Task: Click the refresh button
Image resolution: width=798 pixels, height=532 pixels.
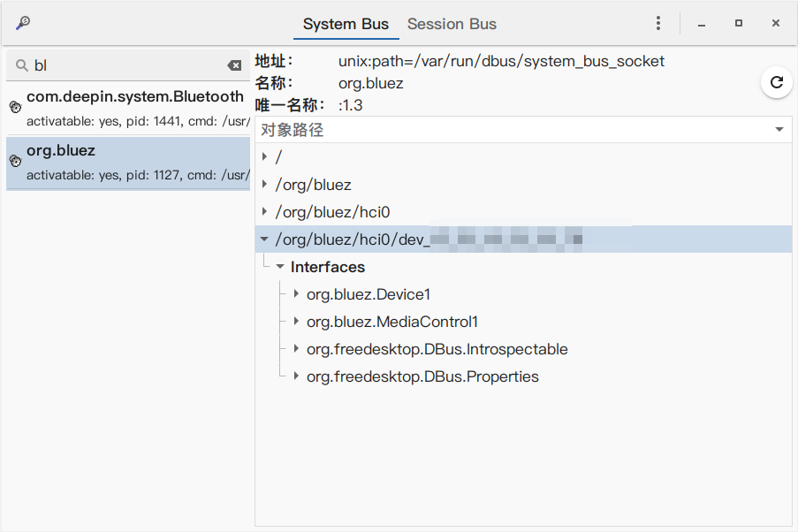Action: click(x=776, y=82)
